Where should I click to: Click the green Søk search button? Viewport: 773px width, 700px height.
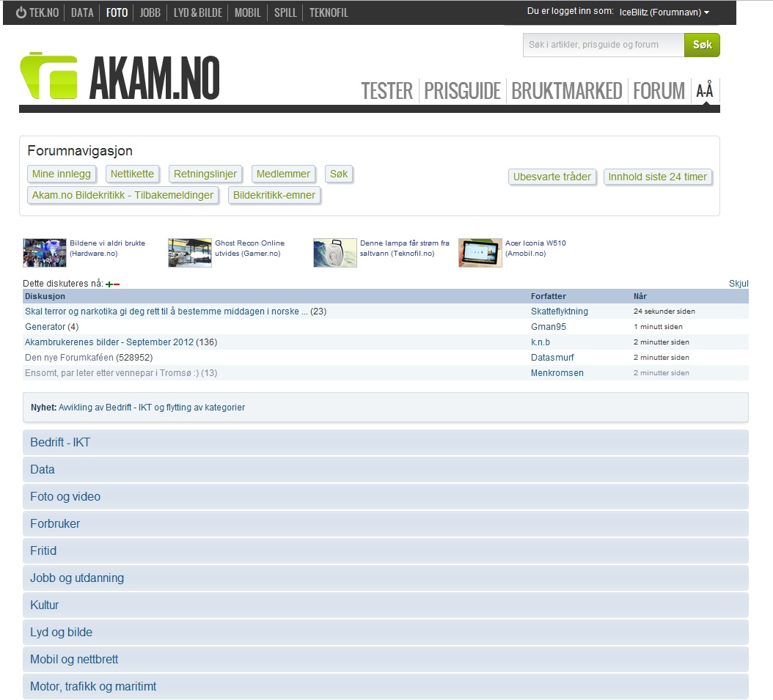(x=702, y=45)
